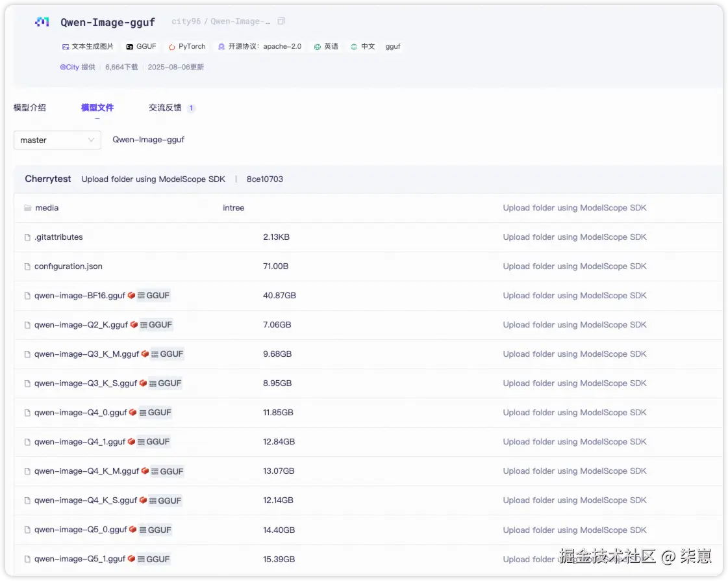
Task: Open qwen-image-BF16.gguf file
Action: [x=80, y=296]
